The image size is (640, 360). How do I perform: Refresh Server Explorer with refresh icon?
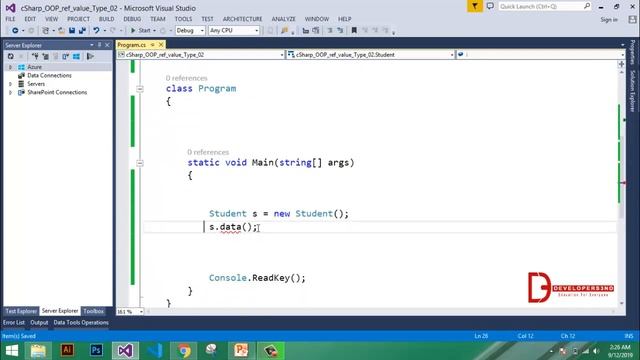tap(11, 56)
